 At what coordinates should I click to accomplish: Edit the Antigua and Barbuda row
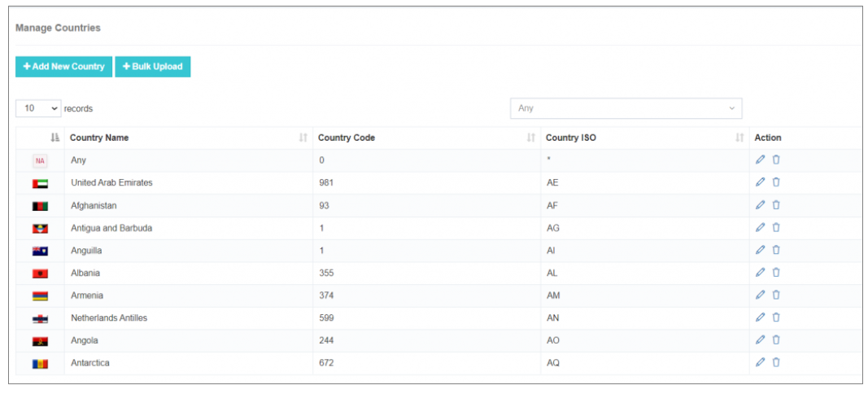click(760, 227)
